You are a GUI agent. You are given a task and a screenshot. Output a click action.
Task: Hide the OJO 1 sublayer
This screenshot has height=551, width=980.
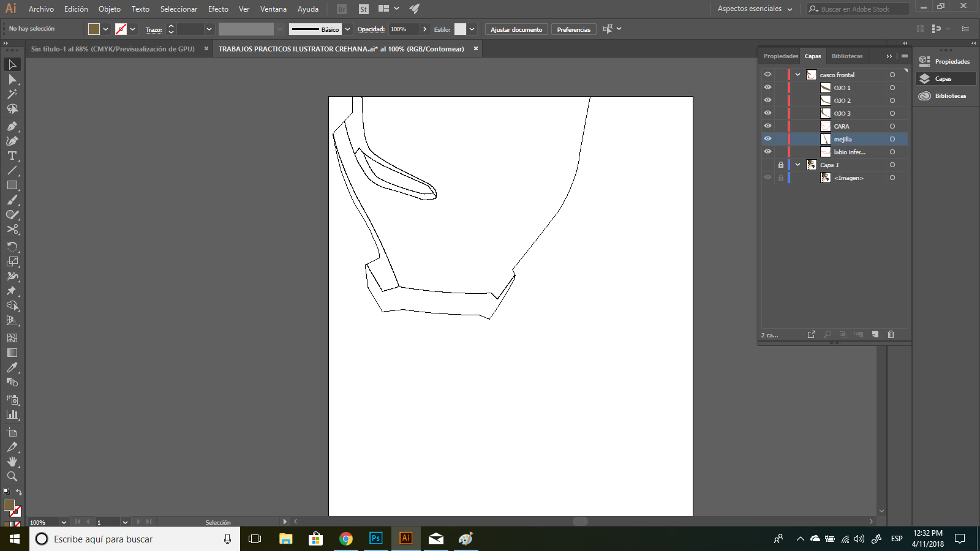click(767, 87)
